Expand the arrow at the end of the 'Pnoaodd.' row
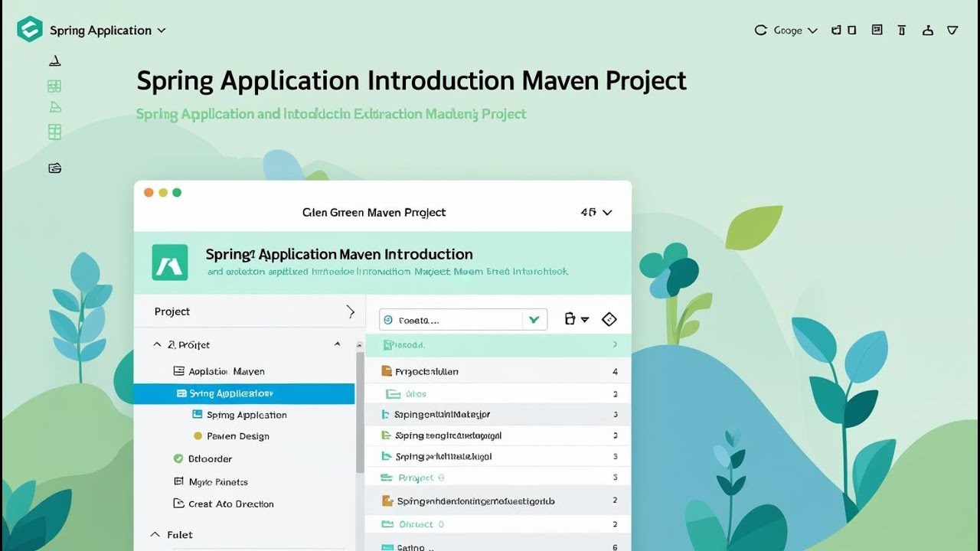Image resolution: width=980 pixels, height=551 pixels. (x=615, y=345)
